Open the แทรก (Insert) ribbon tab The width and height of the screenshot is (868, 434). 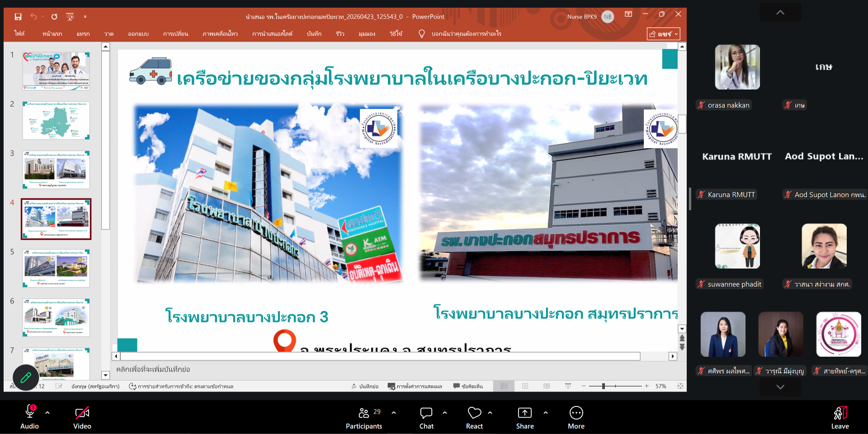tap(83, 34)
